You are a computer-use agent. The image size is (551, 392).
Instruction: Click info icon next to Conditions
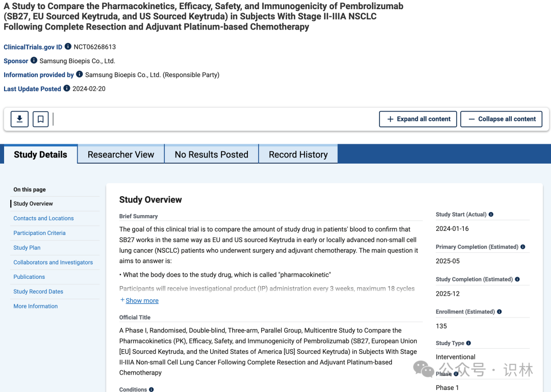coord(152,389)
